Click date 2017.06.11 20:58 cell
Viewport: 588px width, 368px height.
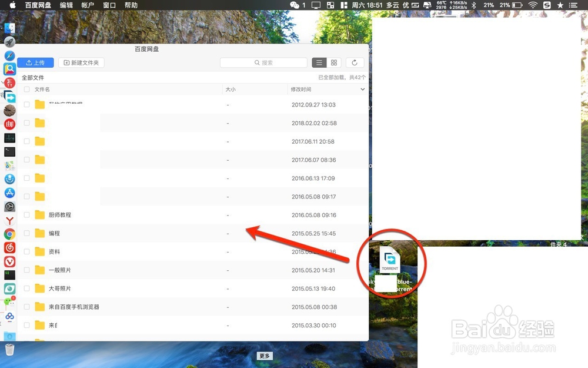pyautogui.click(x=313, y=141)
